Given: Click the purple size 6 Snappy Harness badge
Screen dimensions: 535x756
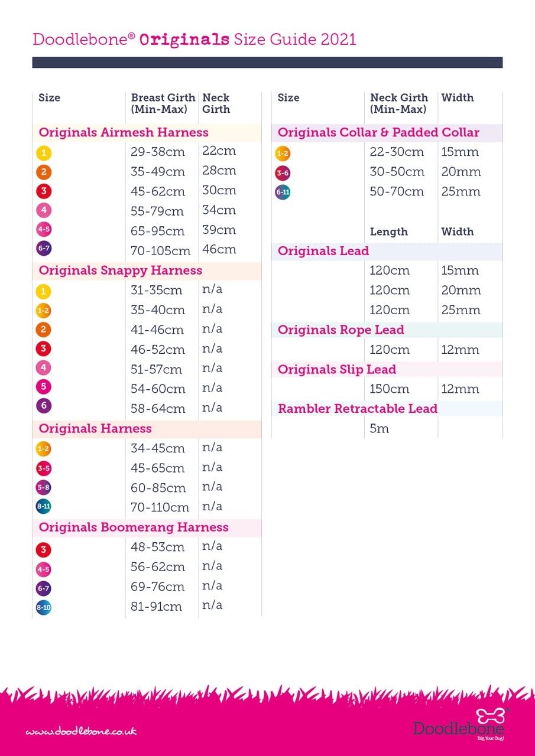Looking at the screenshot, I should click(43, 406).
